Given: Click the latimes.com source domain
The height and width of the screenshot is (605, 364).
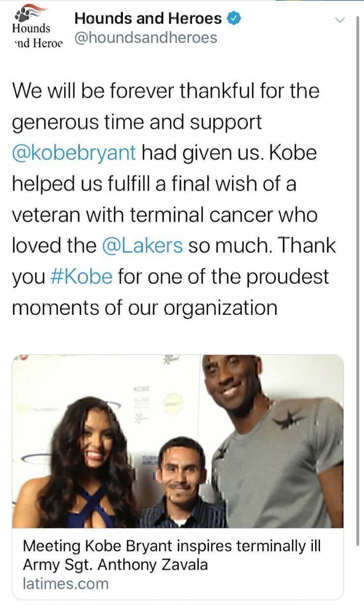Looking at the screenshot, I should 65,584.
